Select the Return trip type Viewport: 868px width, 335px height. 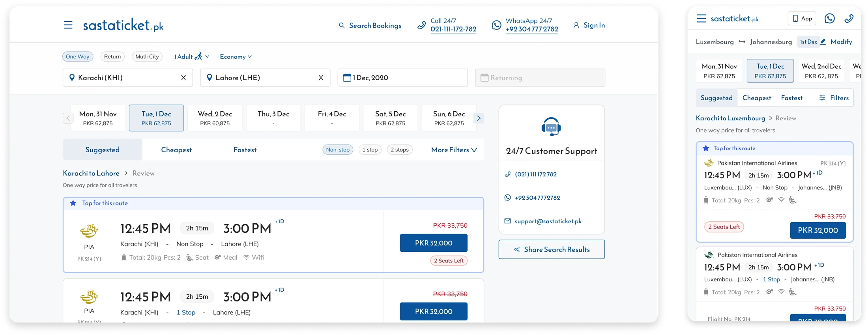tap(112, 56)
